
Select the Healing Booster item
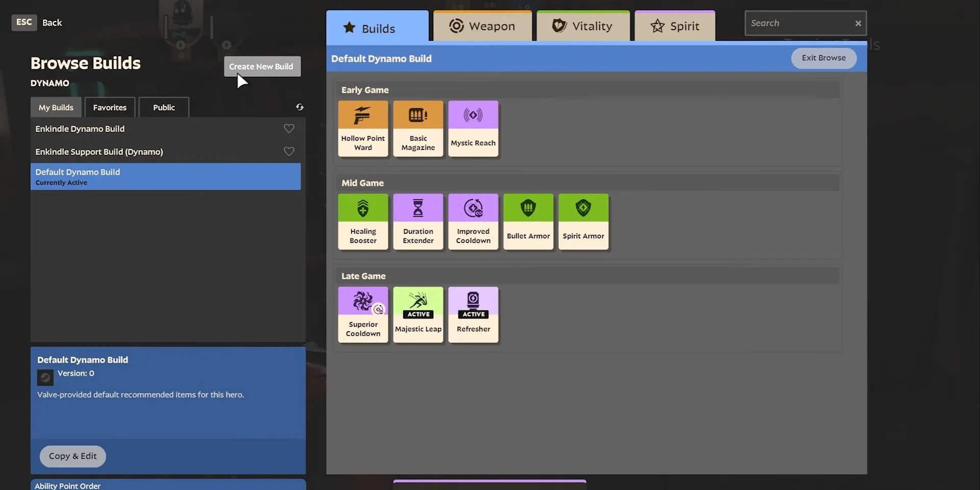[x=363, y=222]
